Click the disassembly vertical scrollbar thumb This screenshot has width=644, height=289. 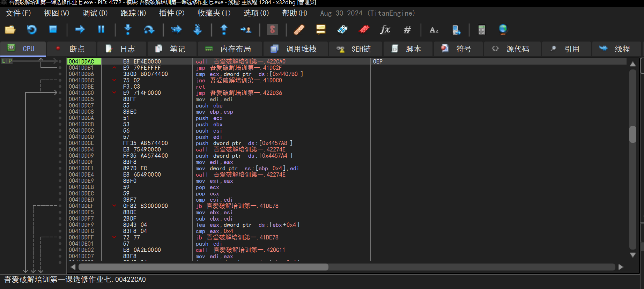tap(633, 134)
